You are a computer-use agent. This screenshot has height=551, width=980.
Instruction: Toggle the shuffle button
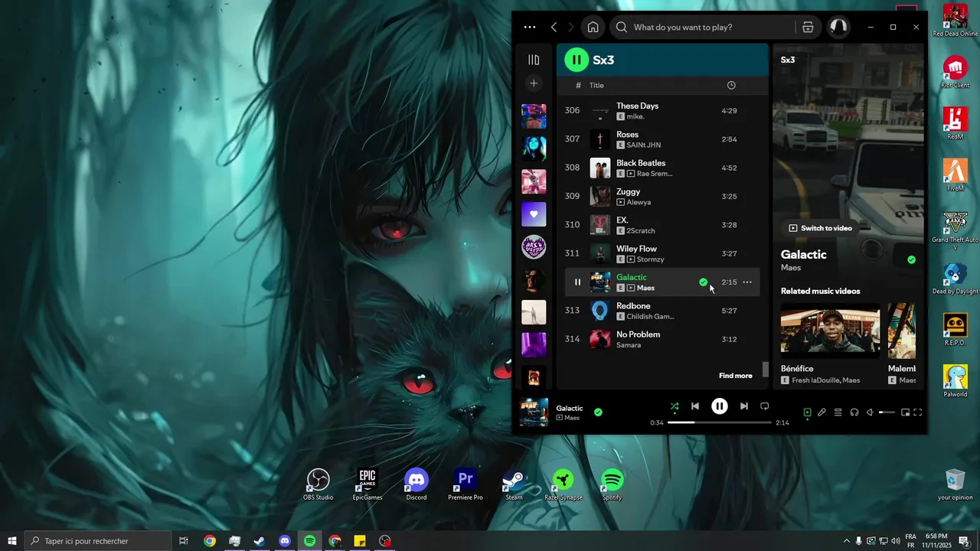(x=675, y=406)
